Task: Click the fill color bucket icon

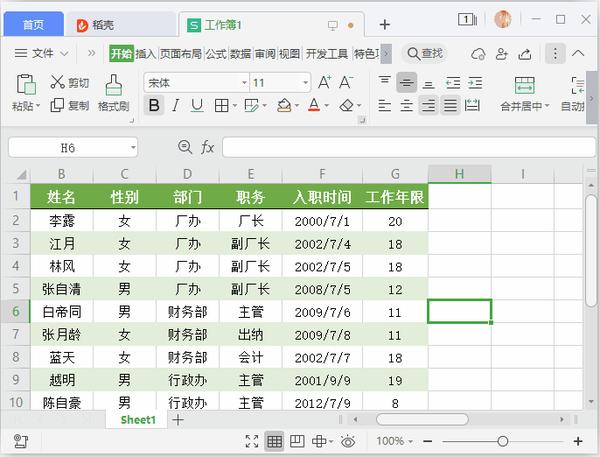Action: pos(284,105)
